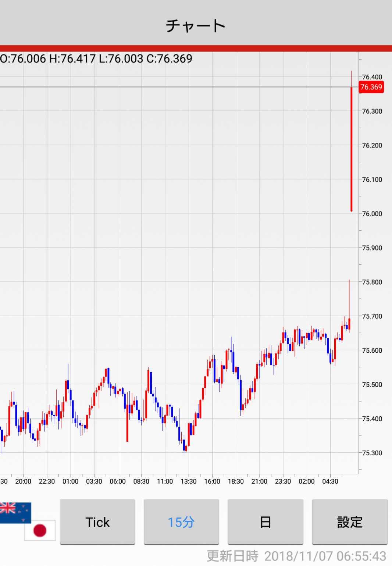Screen dimensions: 392x566
Task: Open the 設定 settings button
Action: (x=349, y=522)
